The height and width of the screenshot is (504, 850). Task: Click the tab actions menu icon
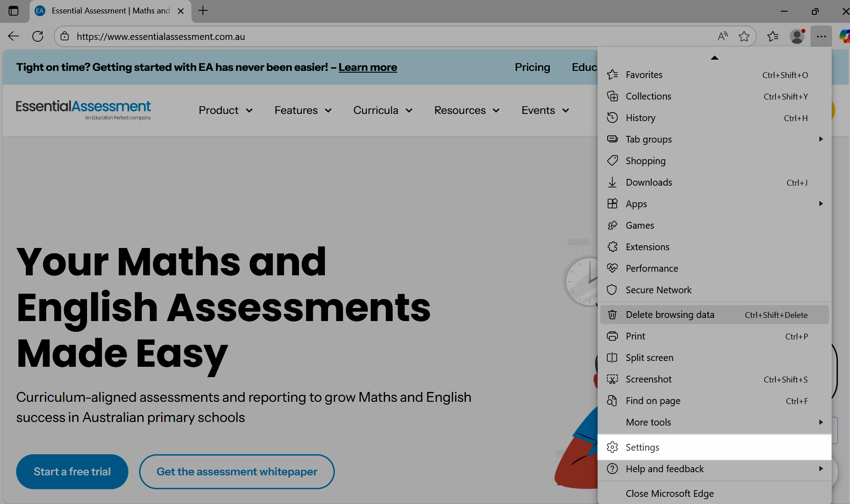(13, 11)
